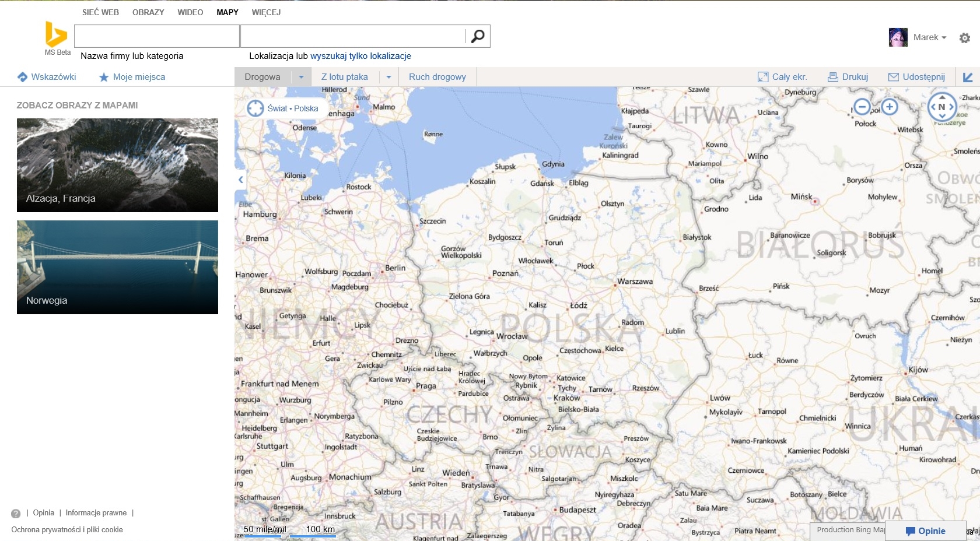This screenshot has height=541, width=980.
Task: Open the Marek account menu
Action: 929,37
